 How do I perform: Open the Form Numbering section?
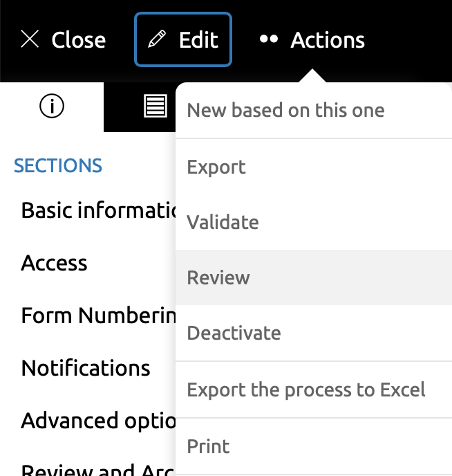coord(97,315)
